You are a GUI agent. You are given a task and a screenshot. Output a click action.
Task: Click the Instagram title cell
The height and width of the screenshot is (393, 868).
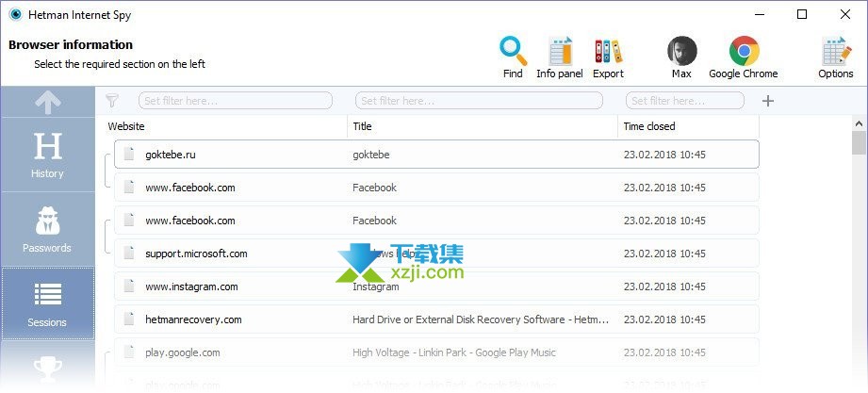pos(375,287)
